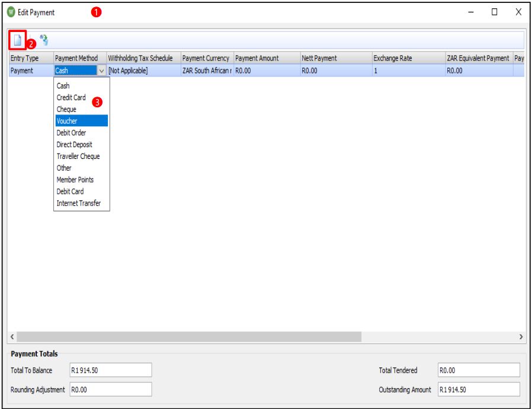
Task: Open the Payment Method dropdown arrow
Action: tap(101, 71)
